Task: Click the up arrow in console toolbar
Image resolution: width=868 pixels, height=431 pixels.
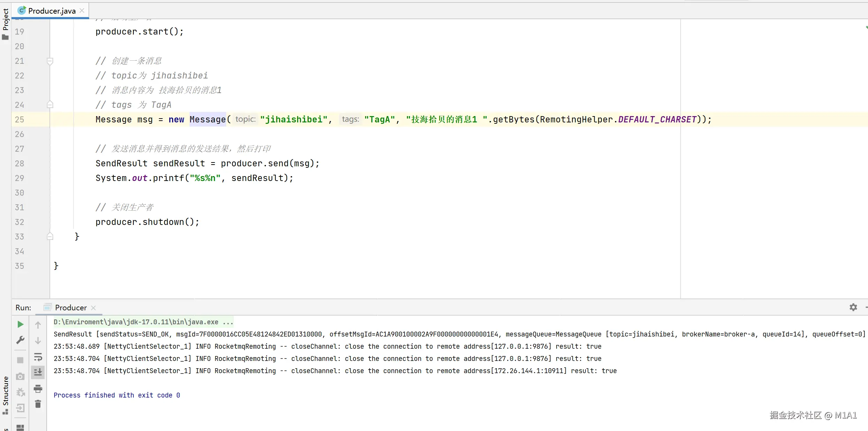Action: coord(38,325)
